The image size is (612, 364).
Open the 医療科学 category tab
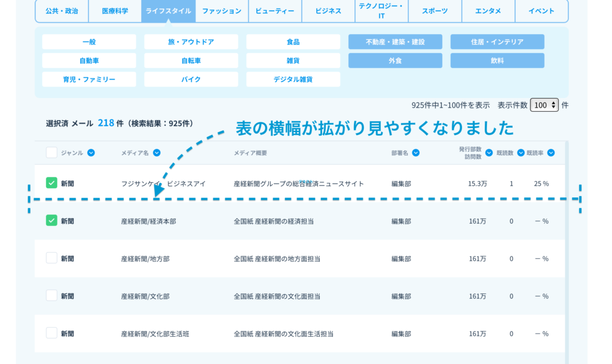tap(115, 11)
